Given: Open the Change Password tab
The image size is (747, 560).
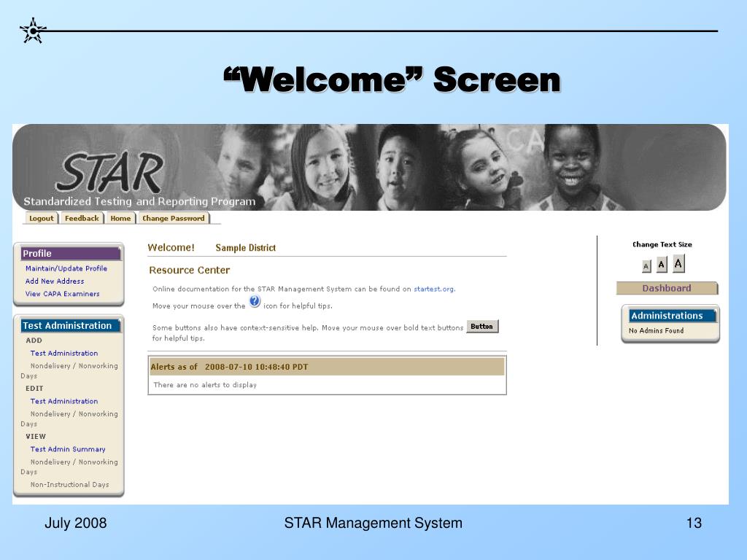Looking at the screenshot, I should coord(174,219).
